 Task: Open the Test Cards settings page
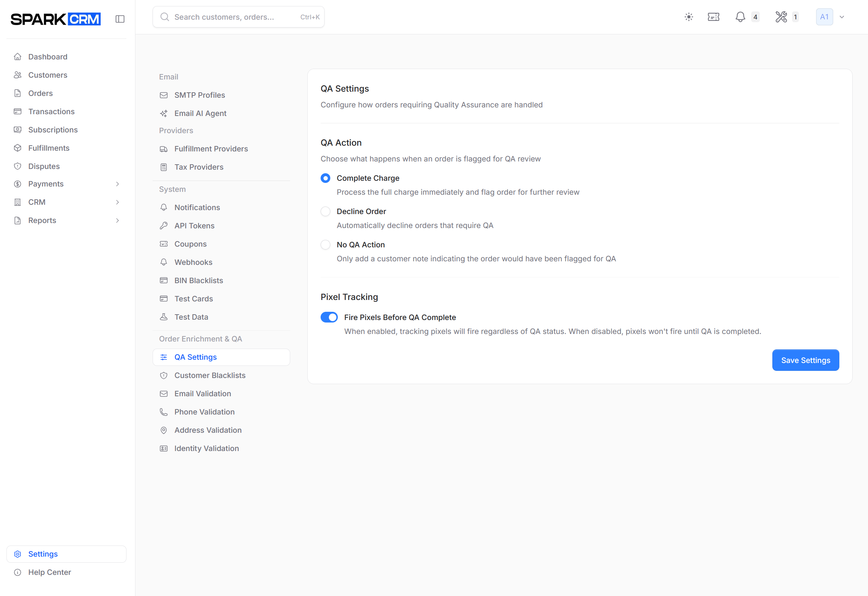point(221,299)
